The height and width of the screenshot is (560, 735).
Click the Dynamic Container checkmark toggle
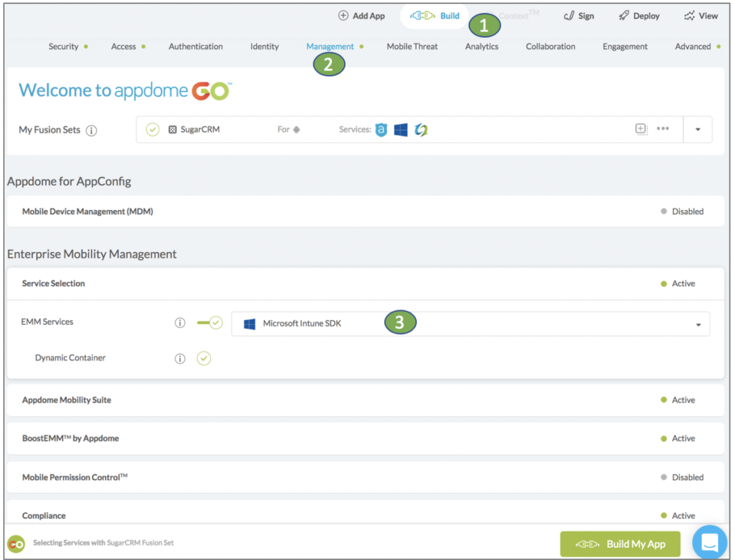[x=204, y=358]
